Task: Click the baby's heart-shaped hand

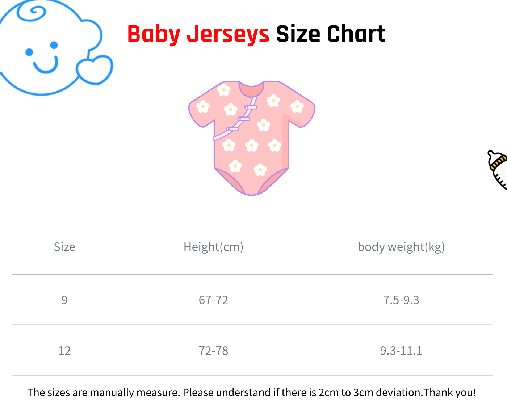Action: coord(95,70)
